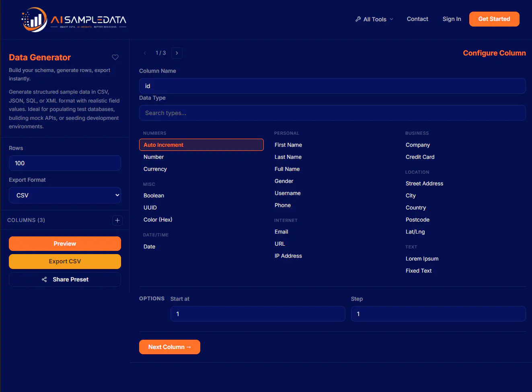Click the All Tools chevron arrow
Viewport: 532px width, 392px height.
(x=392, y=19)
